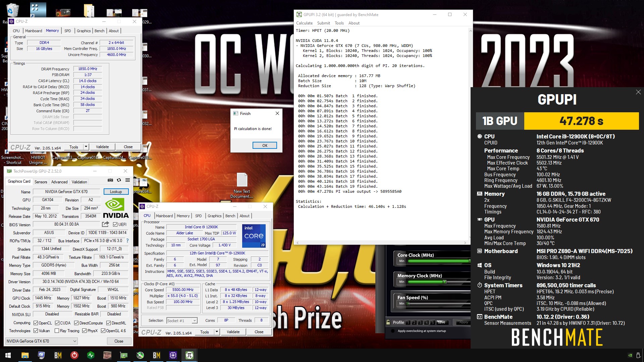Click the GPUPI horizontal scrollbar
Image resolution: width=644 pixels, height=362 pixels.
[381, 243]
